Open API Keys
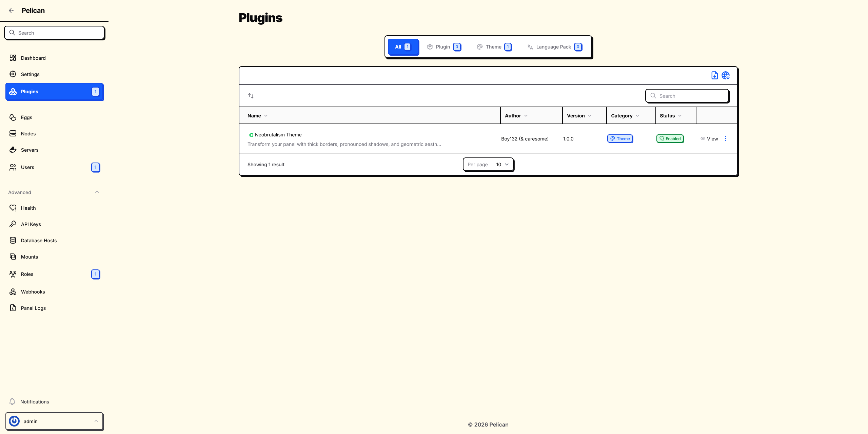The width and height of the screenshot is (868, 434). (54, 224)
